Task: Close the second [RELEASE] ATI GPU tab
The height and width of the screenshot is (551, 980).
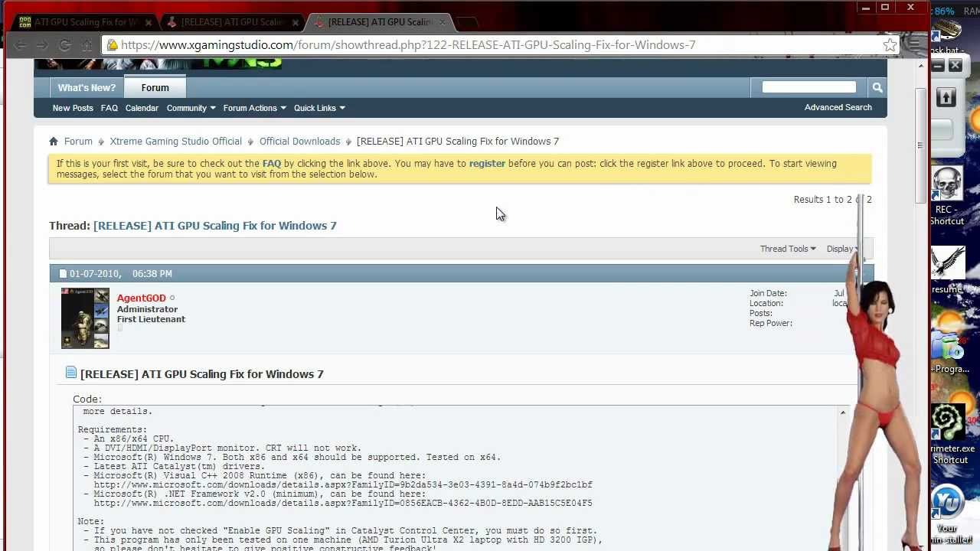Action: pos(295,22)
